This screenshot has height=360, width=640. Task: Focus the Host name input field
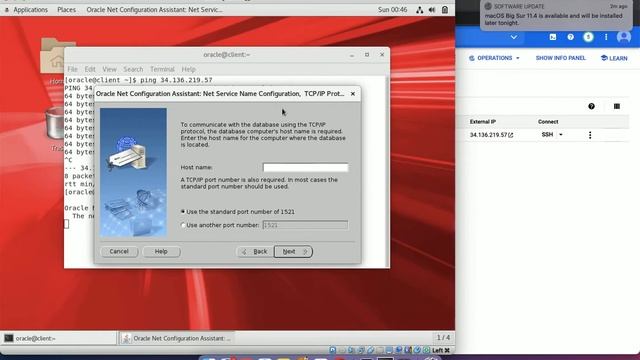[x=305, y=167]
